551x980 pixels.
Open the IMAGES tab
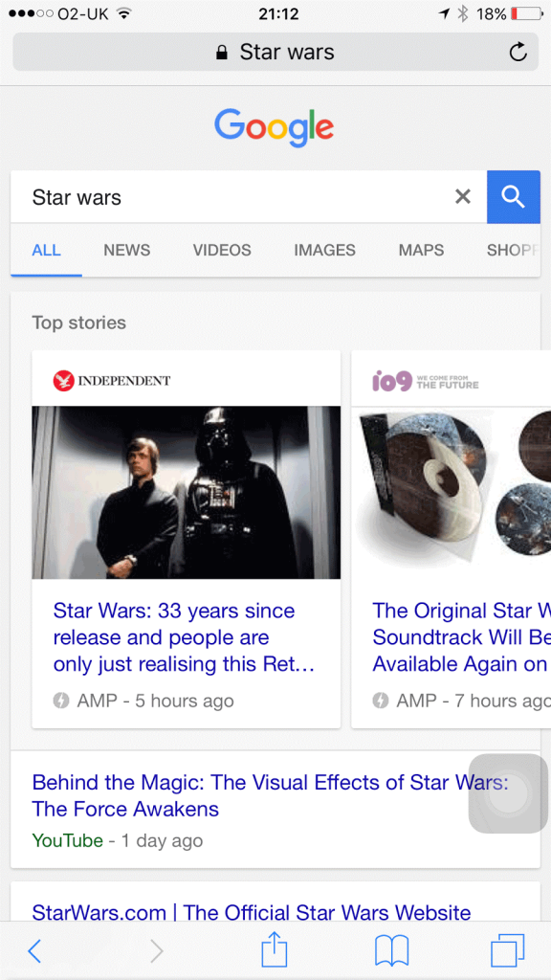(x=325, y=251)
